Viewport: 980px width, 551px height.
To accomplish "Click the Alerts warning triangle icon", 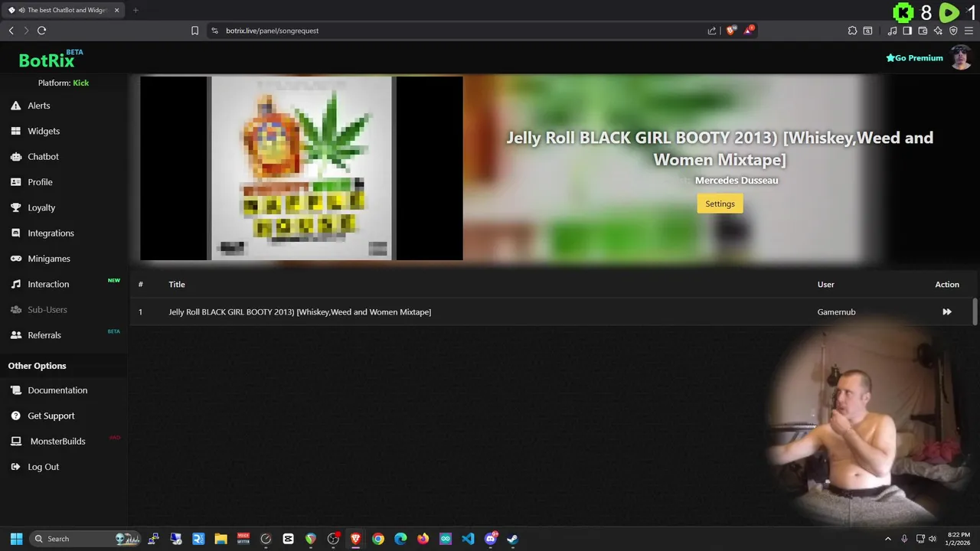I will point(15,106).
